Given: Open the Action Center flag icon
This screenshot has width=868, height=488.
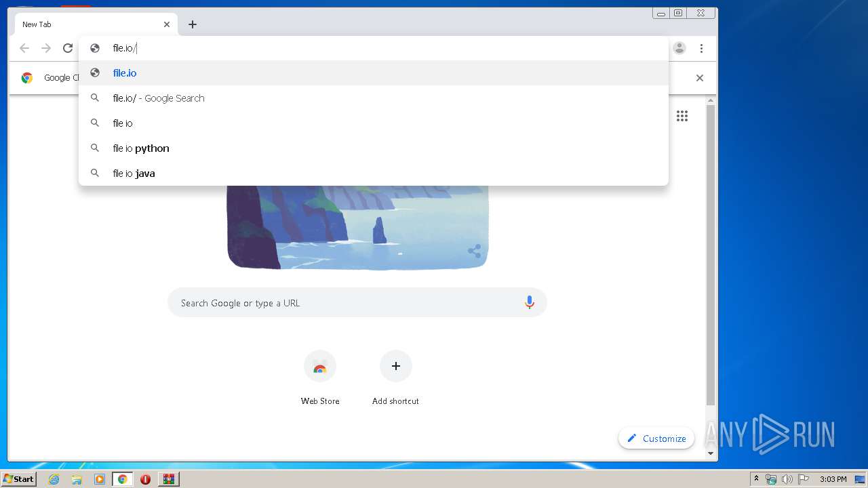Looking at the screenshot, I should point(804,479).
